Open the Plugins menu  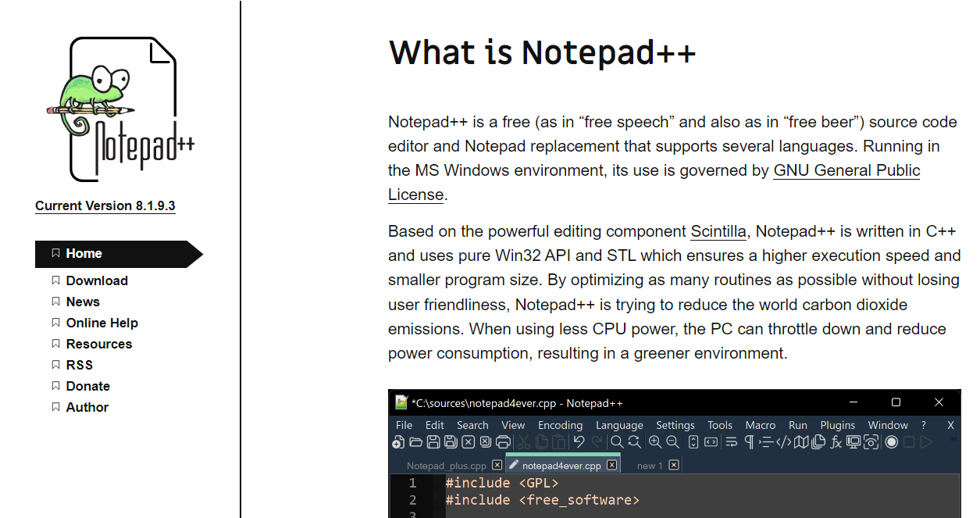838,425
